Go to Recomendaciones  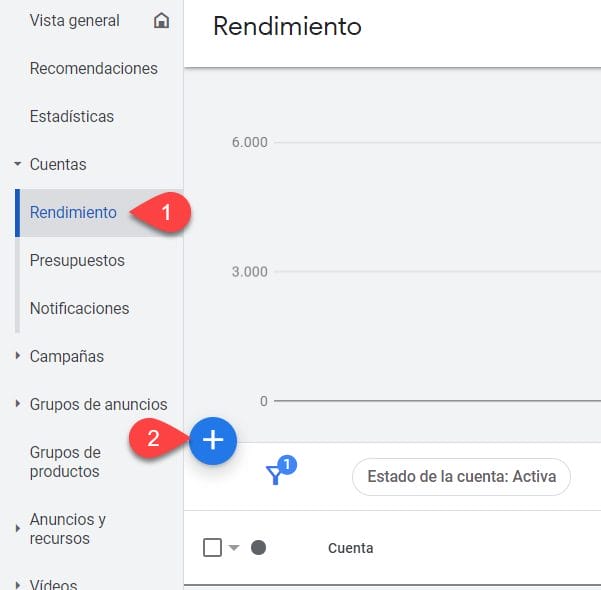(94, 69)
